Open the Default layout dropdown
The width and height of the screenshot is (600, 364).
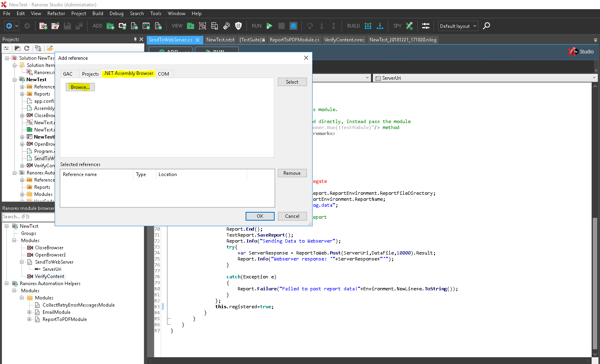click(458, 26)
